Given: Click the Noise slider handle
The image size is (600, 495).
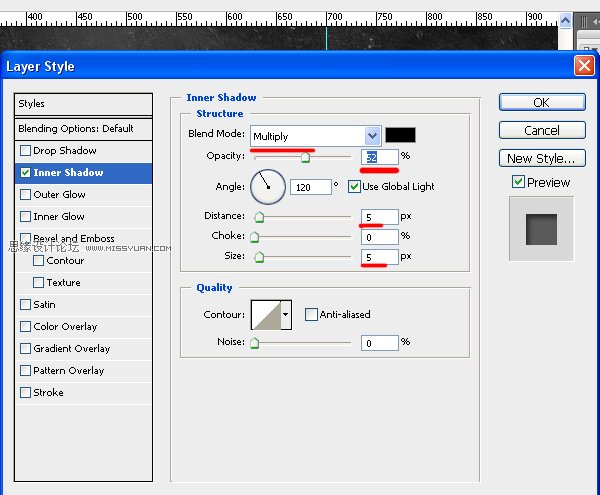Looking at the screenshot, I should pos(254,343).
